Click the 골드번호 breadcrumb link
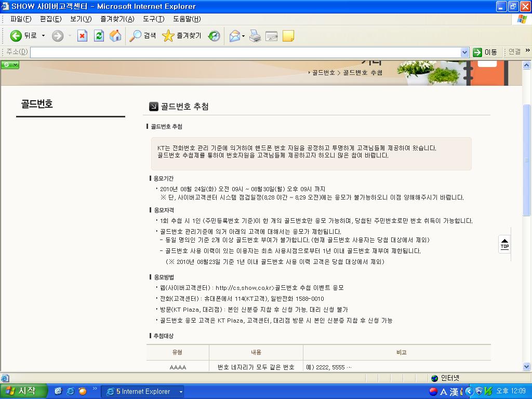 click(x=323, y=73)
